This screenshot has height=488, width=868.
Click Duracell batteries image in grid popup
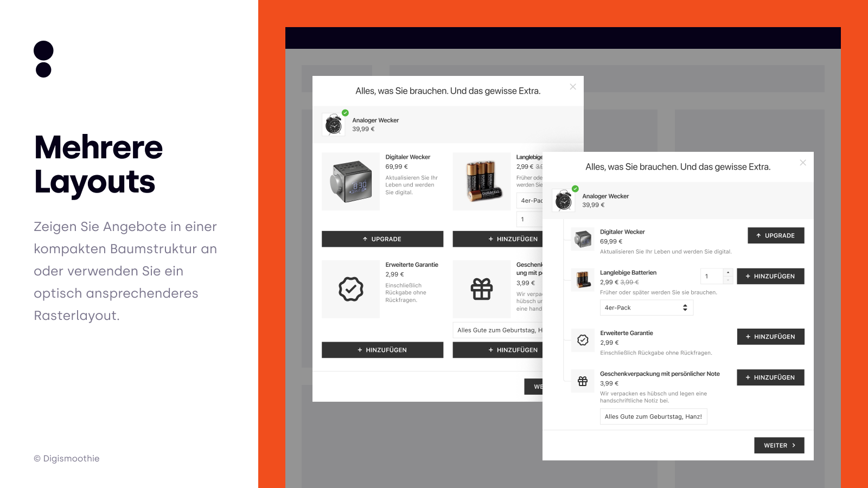pyautogui.click(x=482, y=182)
